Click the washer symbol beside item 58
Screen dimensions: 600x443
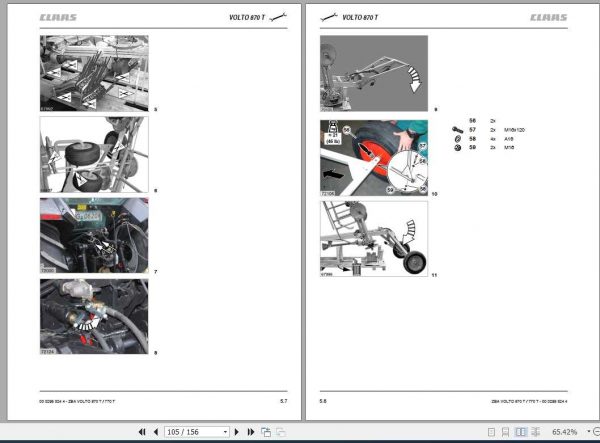pyautogui.click(x=457, y=139)
